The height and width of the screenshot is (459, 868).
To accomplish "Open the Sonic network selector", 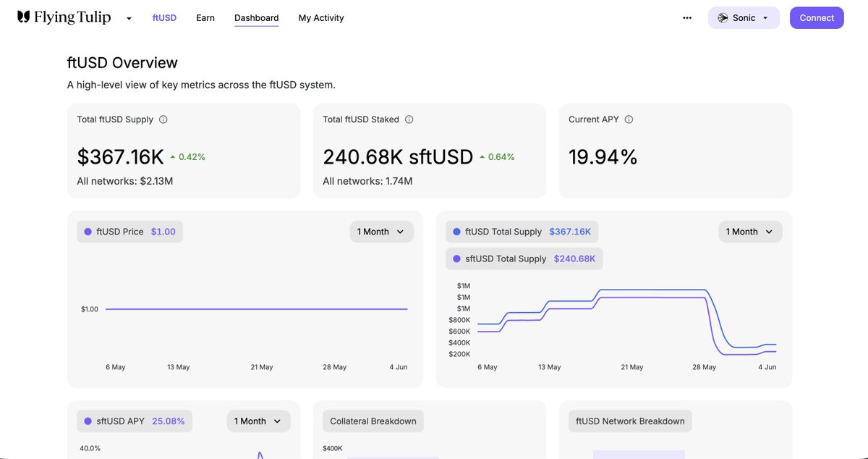I will 744,18.
